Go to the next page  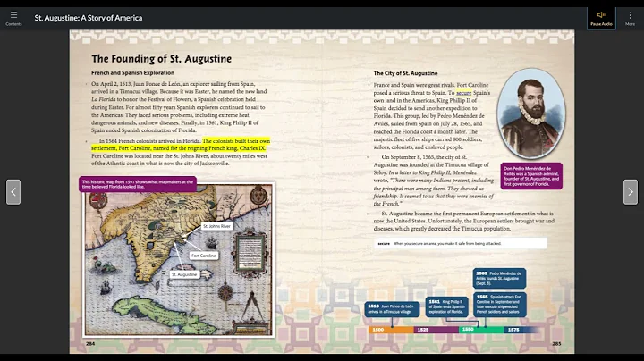pyautogui.click(x=631, y=191)
